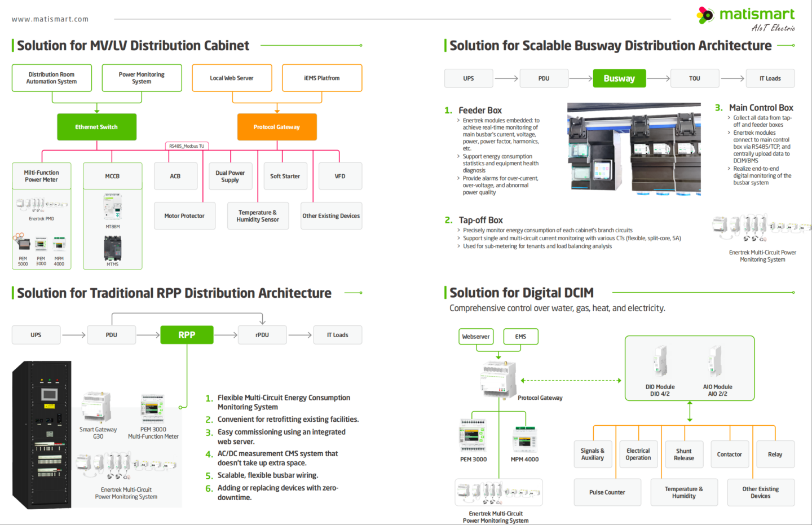
Task: Click the Shunt Release box
Action: pyautogui.click(x=684, y=455)
